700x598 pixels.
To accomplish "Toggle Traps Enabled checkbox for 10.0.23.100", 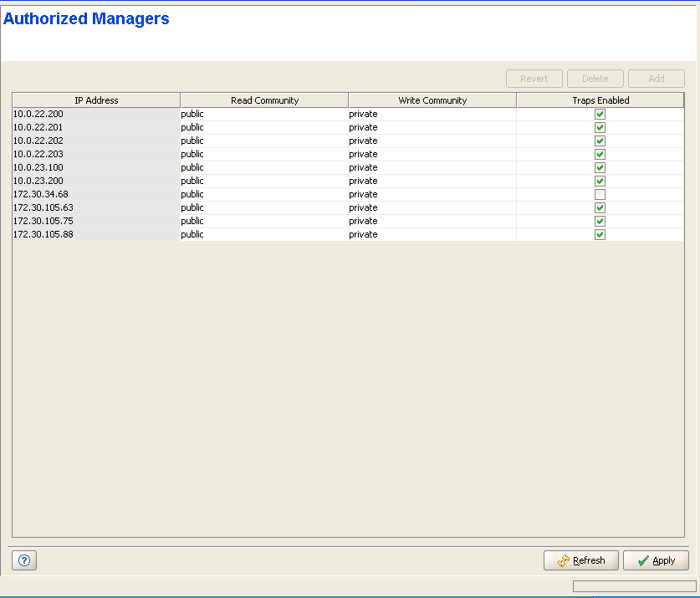I will pos(600,167).
